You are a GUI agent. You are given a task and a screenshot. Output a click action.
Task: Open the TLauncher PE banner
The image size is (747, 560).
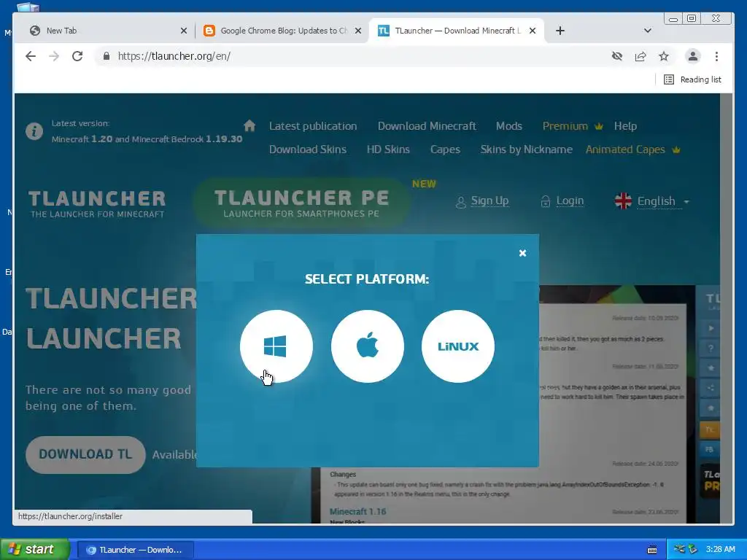pos(301,203)
